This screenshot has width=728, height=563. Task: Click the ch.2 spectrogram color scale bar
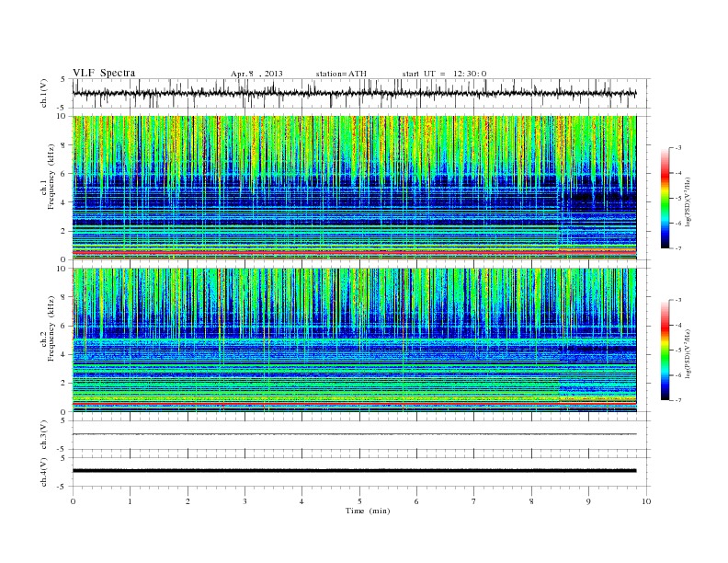665,350
